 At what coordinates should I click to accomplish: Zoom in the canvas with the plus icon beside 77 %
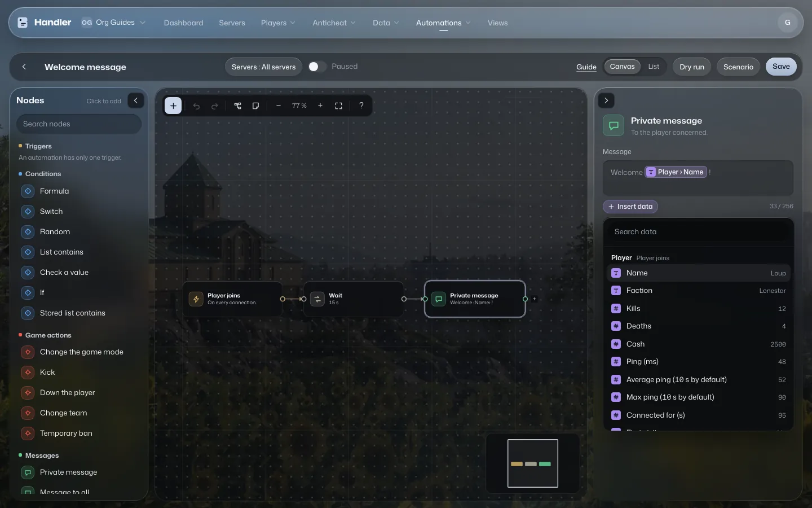click(320, 106)
